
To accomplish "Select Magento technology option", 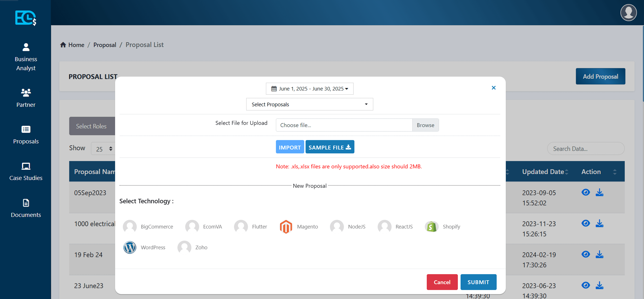I will tap(299, 227).
